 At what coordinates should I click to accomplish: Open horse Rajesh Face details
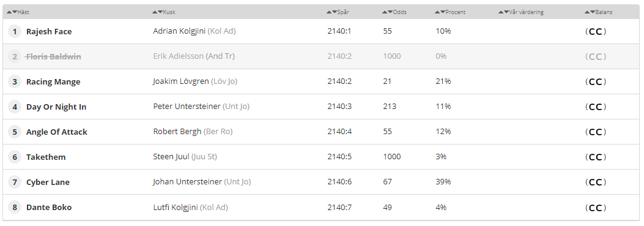point(49,31)
